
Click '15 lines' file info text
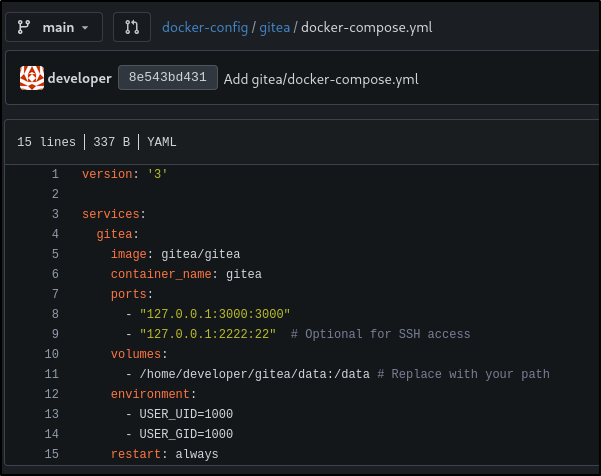(46, 142)
